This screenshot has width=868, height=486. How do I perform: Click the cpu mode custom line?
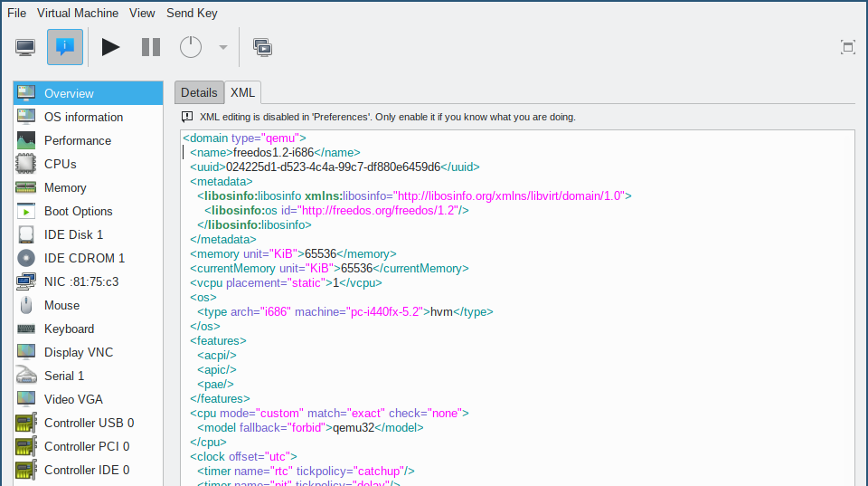point(329,413)
